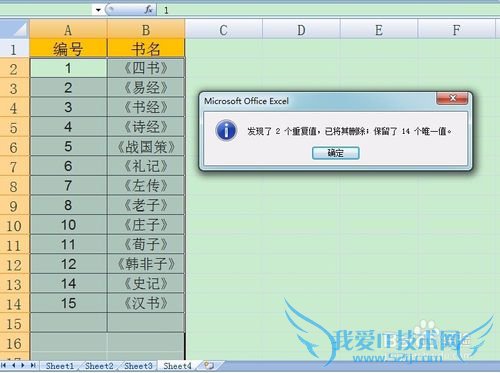The image size is (500, 373).
Task: Click the 书名 header cell
Action: [x=146, y=49]
